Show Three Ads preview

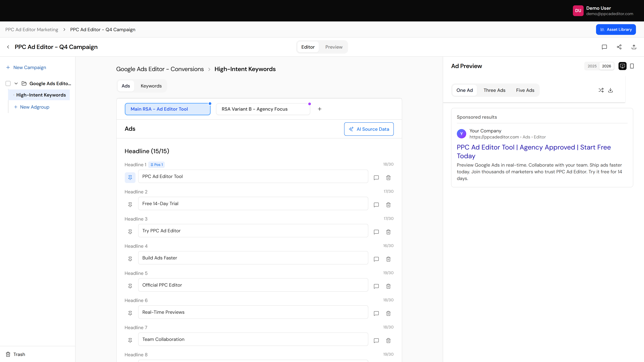[494, 90]
